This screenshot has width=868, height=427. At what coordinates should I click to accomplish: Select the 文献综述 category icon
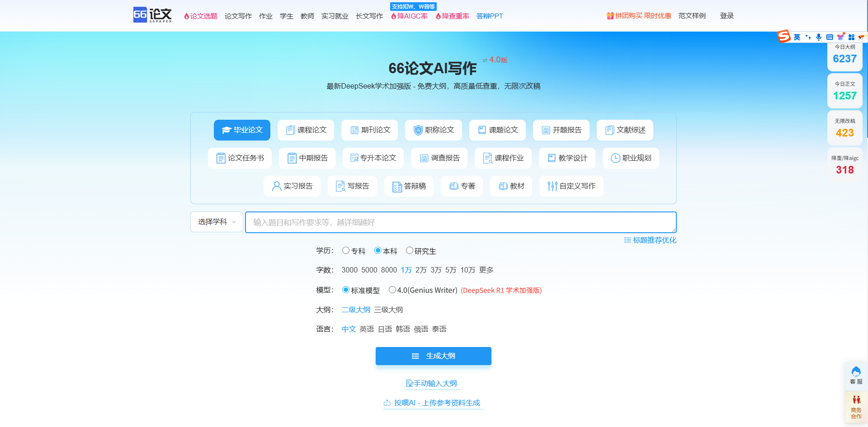[609, 130]
